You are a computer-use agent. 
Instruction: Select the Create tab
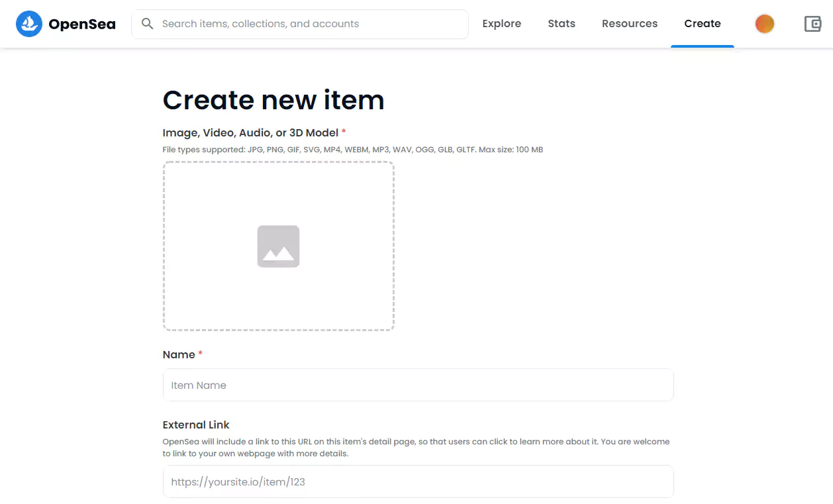point(703,24)
